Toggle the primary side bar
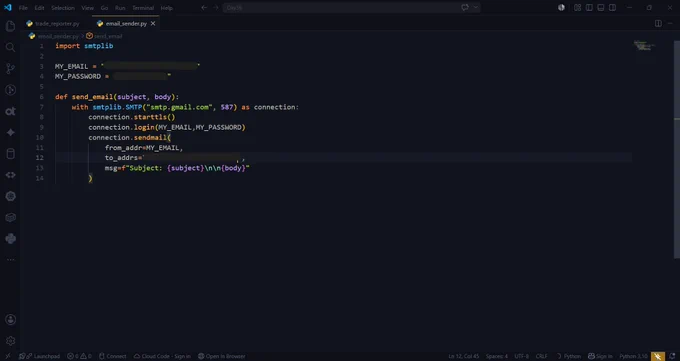The image size is (680, 361). [x=589, y=7]
